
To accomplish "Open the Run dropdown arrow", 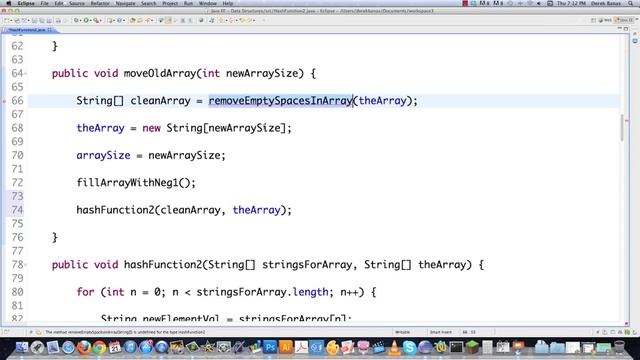I will tap(90, 20).
